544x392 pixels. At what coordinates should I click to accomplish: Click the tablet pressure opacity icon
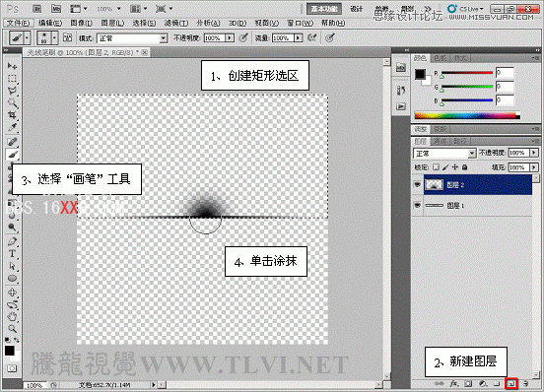(x=243, y=37)
